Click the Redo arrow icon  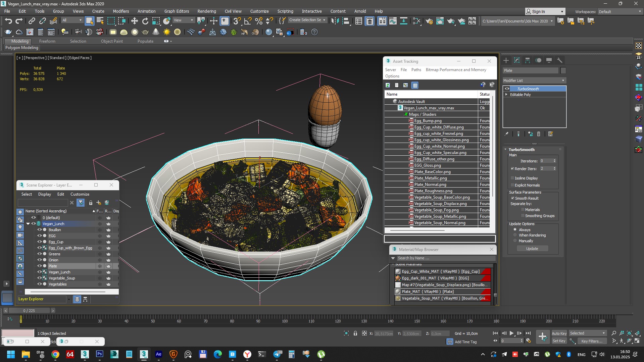(x=19, y=21)
